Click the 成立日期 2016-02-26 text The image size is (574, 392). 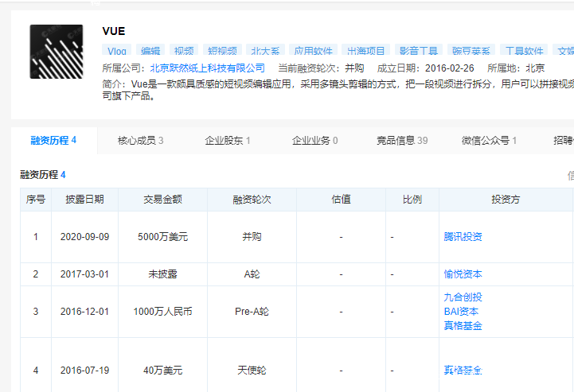point(425,68)
